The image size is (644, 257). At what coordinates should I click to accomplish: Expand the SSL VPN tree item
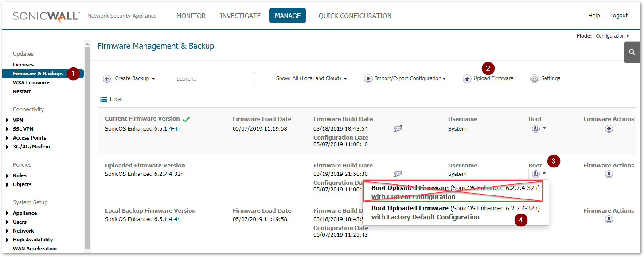(x=8, y=129)
